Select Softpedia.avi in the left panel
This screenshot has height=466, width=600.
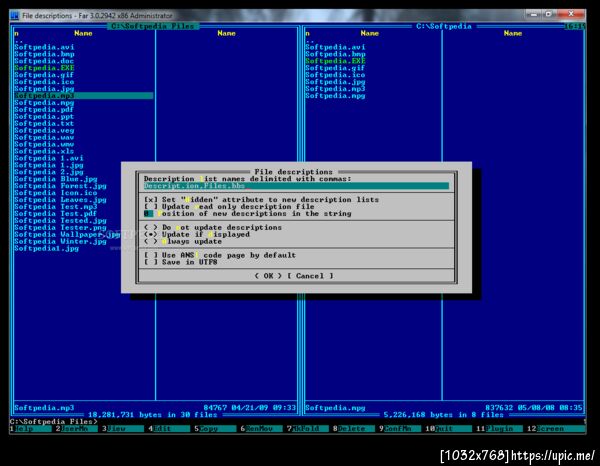click(x=44, y=47)
